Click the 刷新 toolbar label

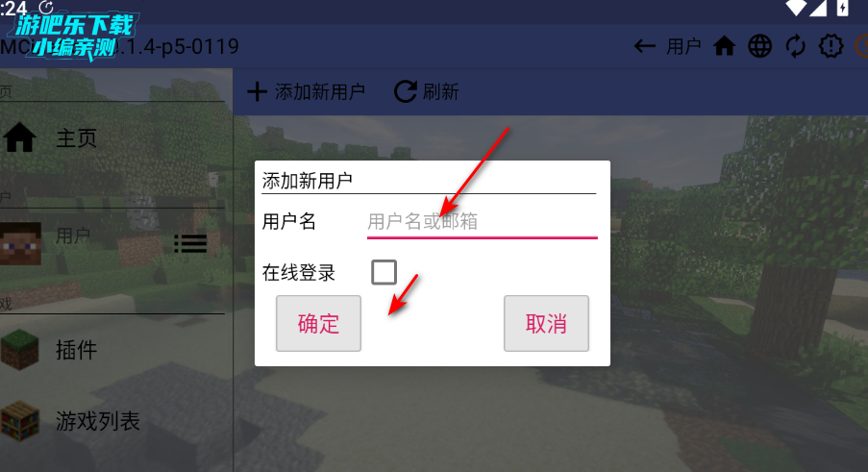tap(441, 91)
